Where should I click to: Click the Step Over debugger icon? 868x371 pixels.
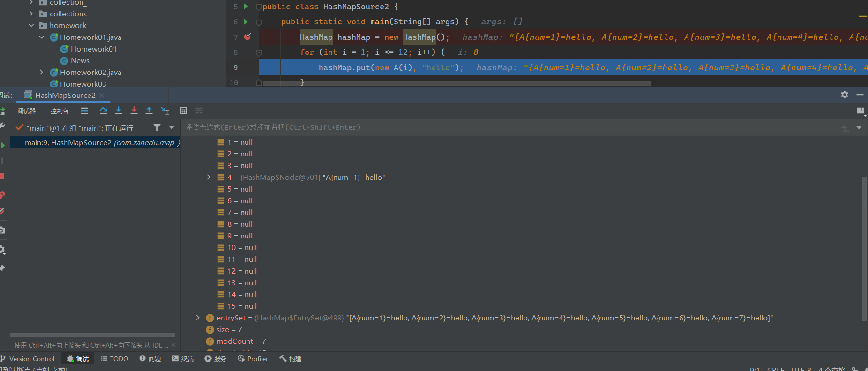[104, 111]
